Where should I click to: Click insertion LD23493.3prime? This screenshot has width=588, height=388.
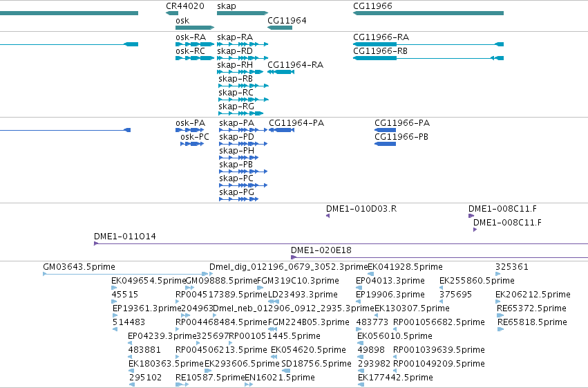274,302
